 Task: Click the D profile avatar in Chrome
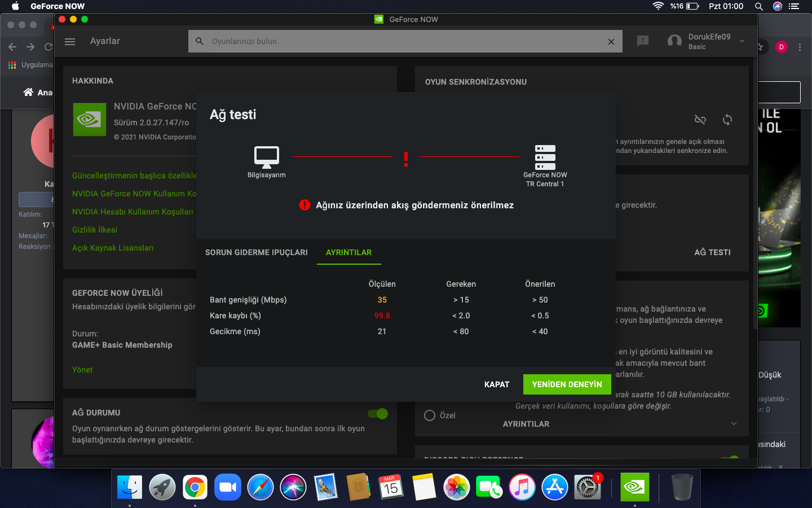point(782,47)
